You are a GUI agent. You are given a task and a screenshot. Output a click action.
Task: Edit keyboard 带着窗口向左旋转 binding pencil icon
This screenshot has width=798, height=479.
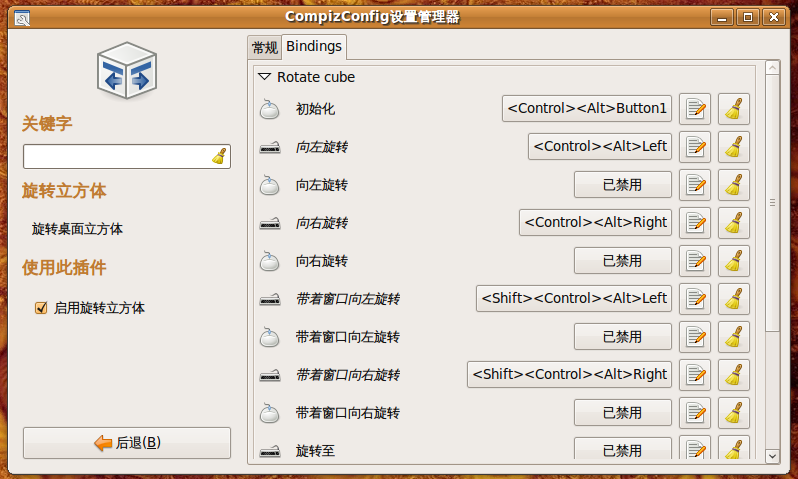click(x=695, y=299)
